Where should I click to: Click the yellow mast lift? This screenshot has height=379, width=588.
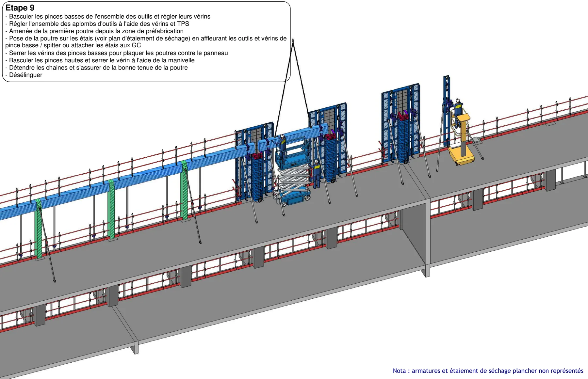(x=461, y=139)
